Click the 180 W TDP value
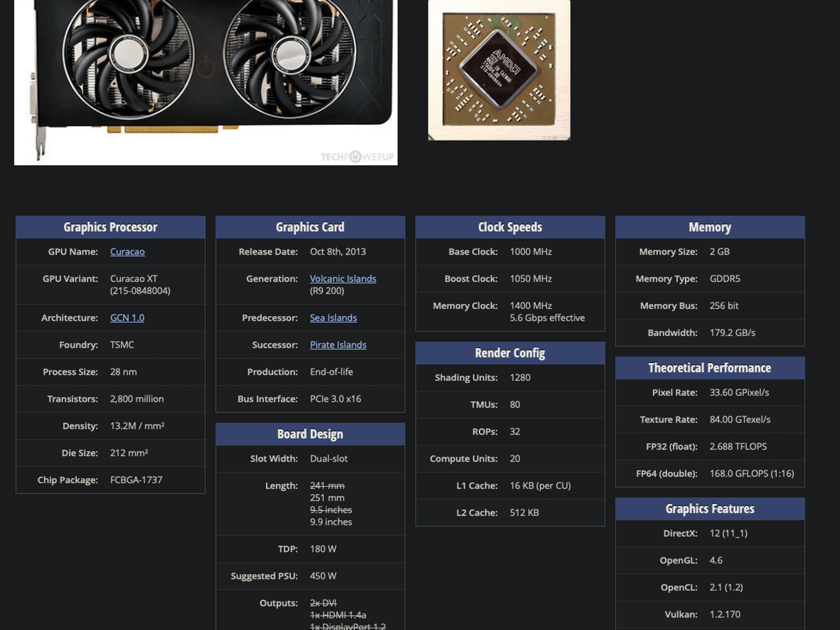 click(x=323, y=549)
